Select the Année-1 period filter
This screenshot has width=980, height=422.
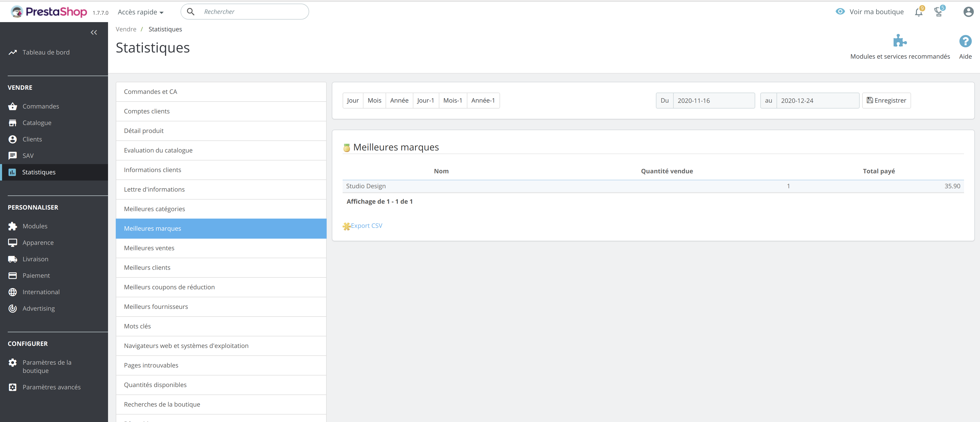pos(483,100)
